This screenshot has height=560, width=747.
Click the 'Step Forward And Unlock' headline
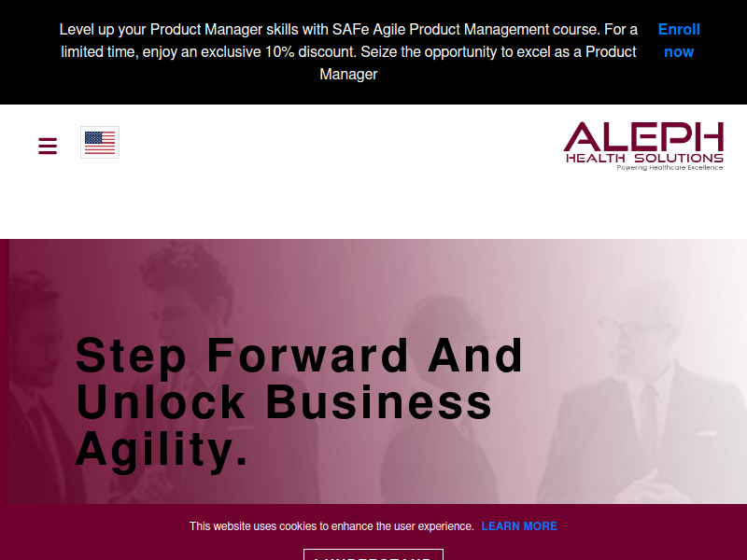(299, 402)
